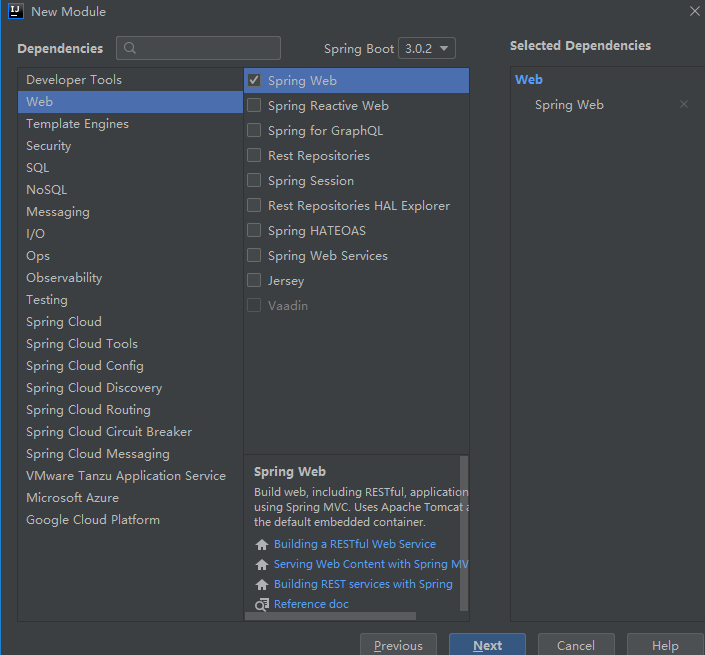Select Spring Cloud Routing category
The height and width of the screenshot is (655, 705).
click(x=130, y=410)
